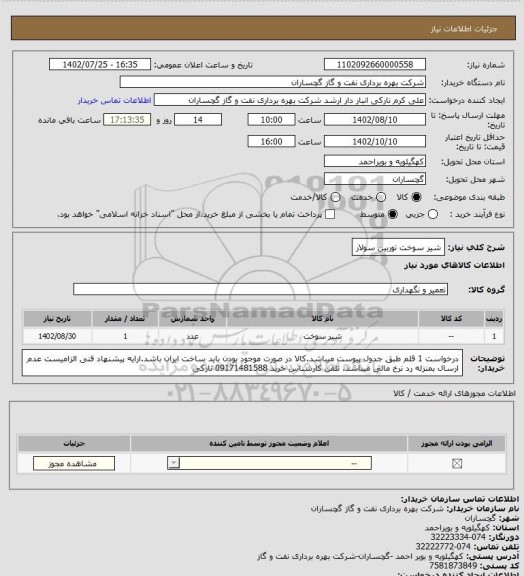Click the تعداد / مقدار column header

coord(125,318)
